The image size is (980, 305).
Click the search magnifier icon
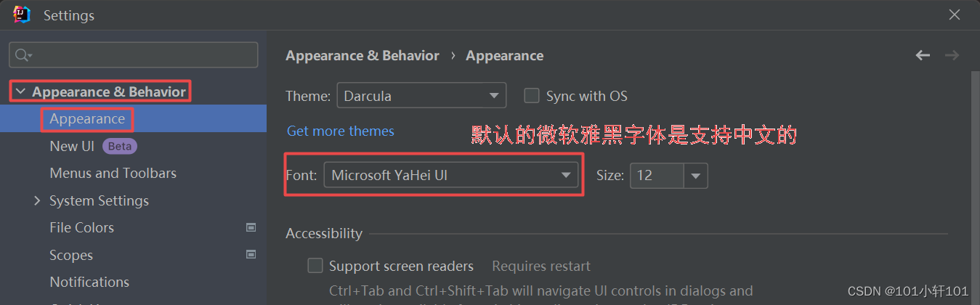click(x=22, y=55)
